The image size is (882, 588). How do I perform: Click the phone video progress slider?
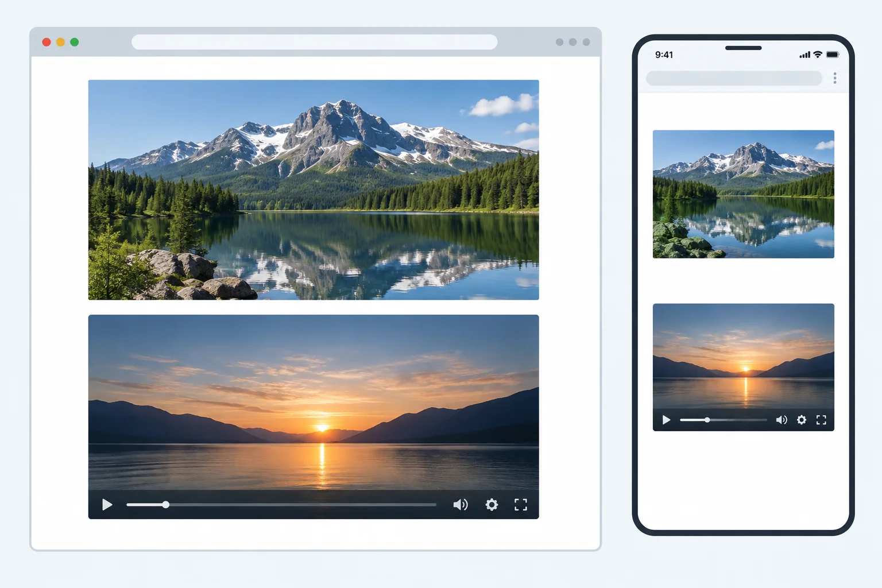(724, 420)
